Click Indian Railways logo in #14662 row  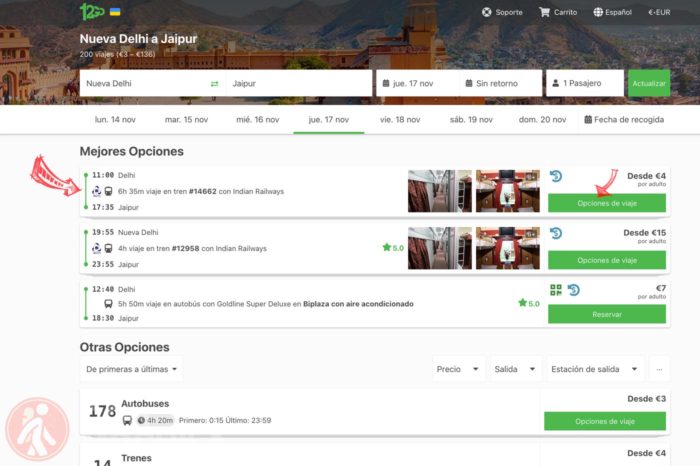(x=96, y=191)
